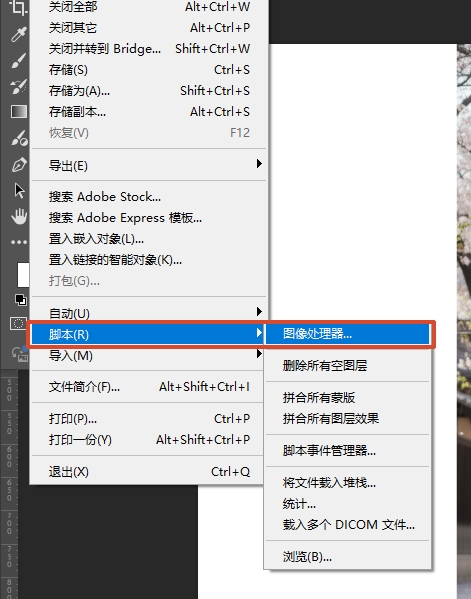The width and height of the screenshot is (471, 599).
Task: Choose 载入多个 DICOM 文件...
Action: point(348,525)
